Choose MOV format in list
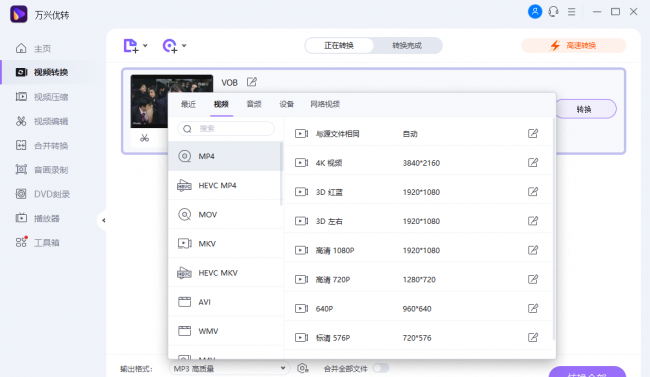This screenshot has width=650, height=377. tap(225, 214)
